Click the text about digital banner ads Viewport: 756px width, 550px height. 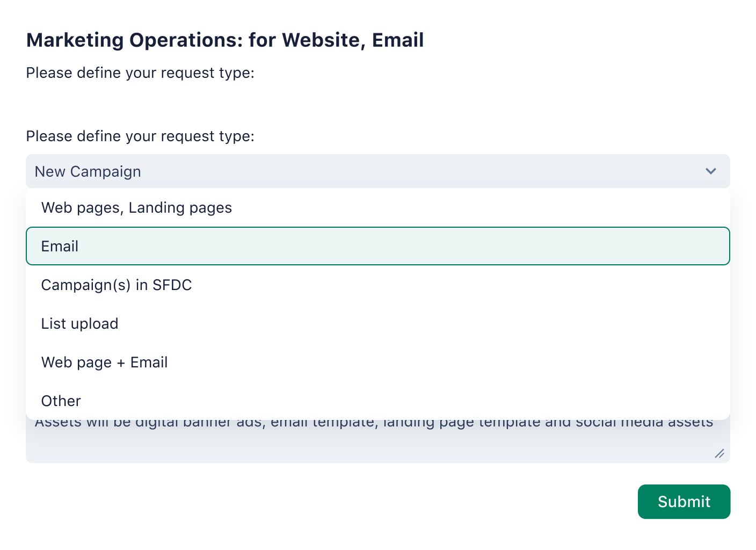click(374, 422)
